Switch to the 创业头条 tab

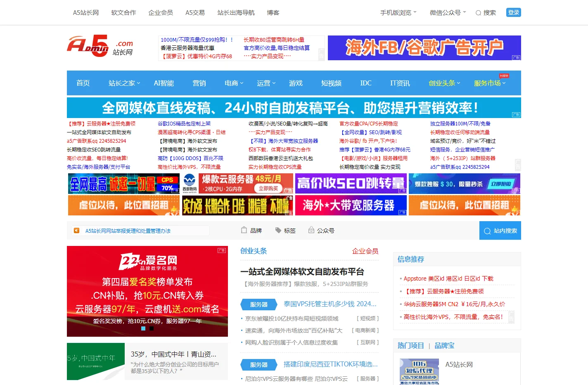click(x=254, y=251)
